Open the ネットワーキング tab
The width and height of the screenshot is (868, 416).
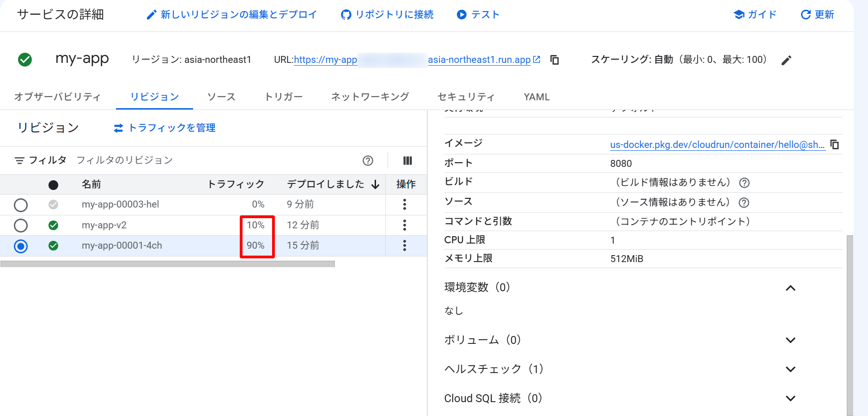pos(370,97)
